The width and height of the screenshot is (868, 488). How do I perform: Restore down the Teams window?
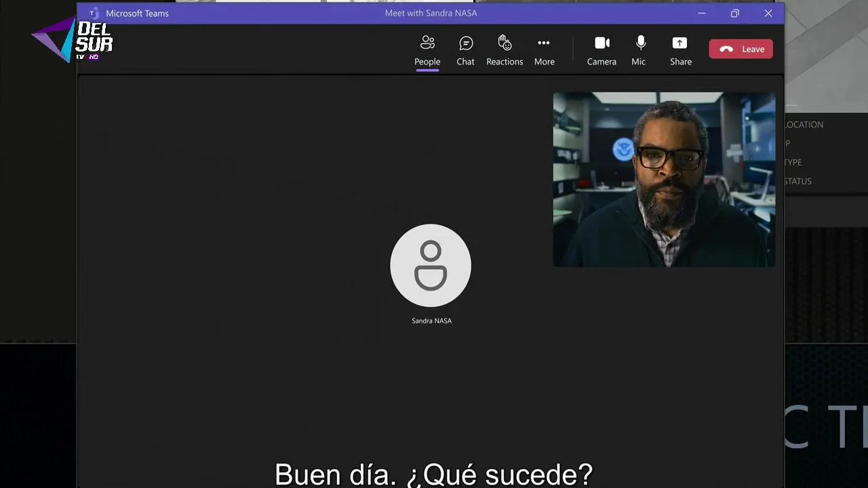734,13
